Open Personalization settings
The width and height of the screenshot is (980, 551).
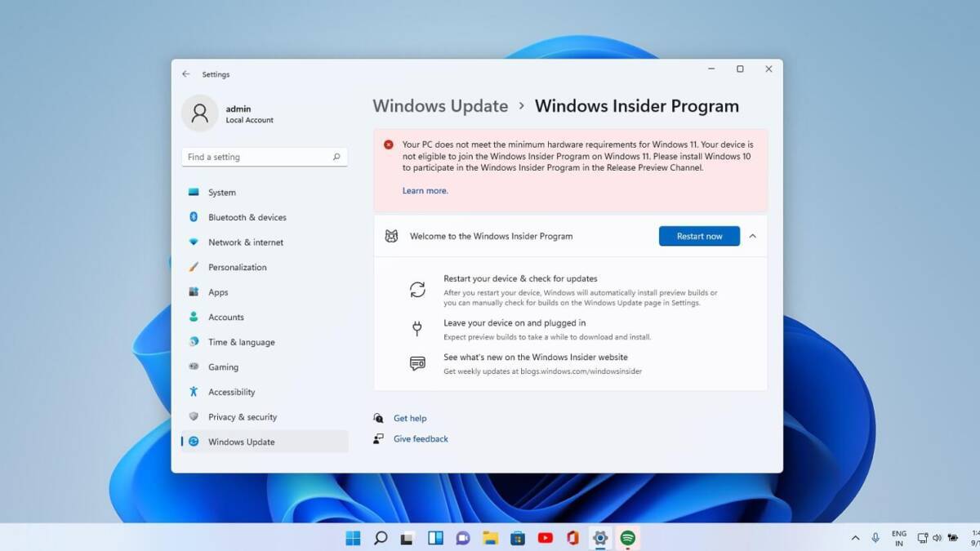[x=265, y=267]
